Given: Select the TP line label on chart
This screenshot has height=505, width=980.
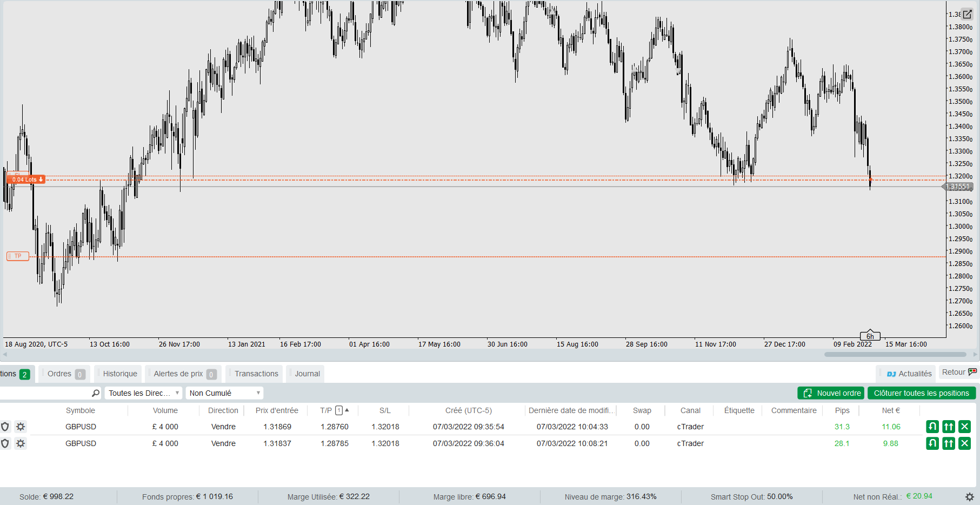Looking at the screenshot, I should click(18, 256).
